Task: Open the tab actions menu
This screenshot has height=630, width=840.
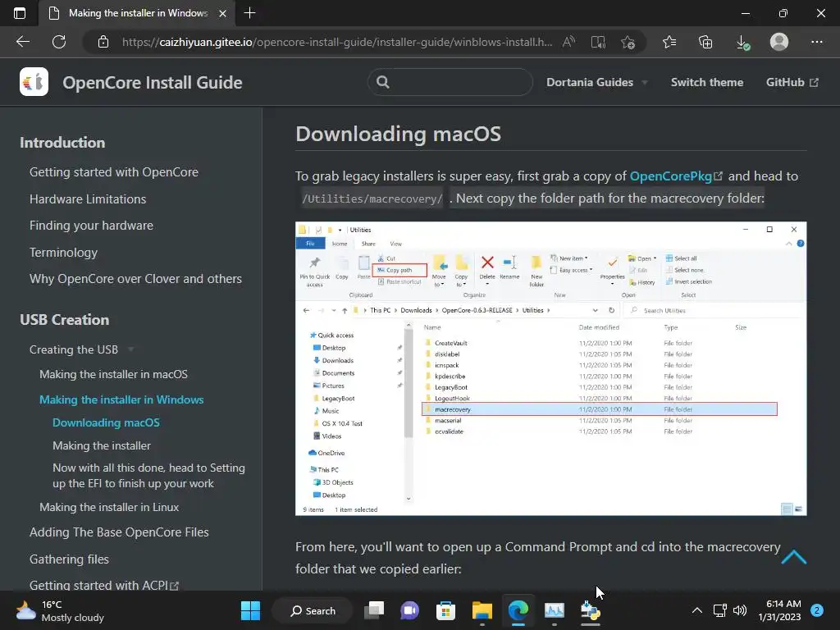Action: tap(20, 13)
